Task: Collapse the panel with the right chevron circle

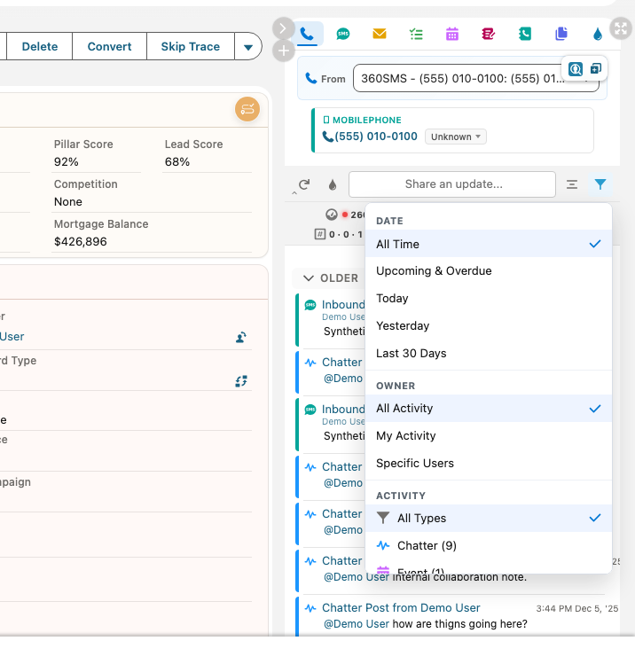Action: [283, 28]
